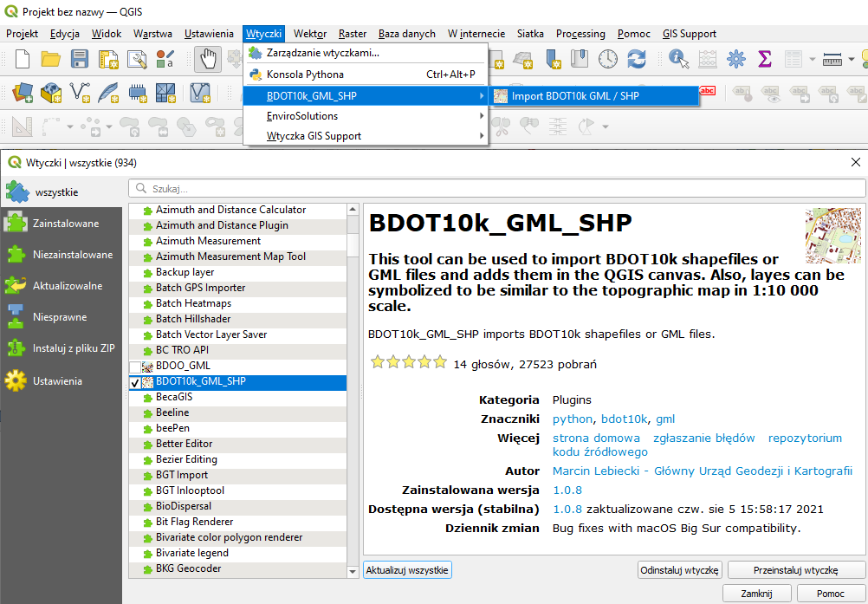Open the Processing Toolbox gear icon
Viewport: 868px width, 604px height.
pos(736,59)
